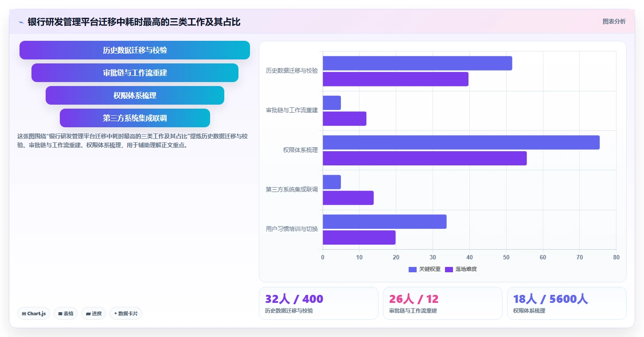Click the 第三方系统集成联调 chart axis label

[292, 189]
